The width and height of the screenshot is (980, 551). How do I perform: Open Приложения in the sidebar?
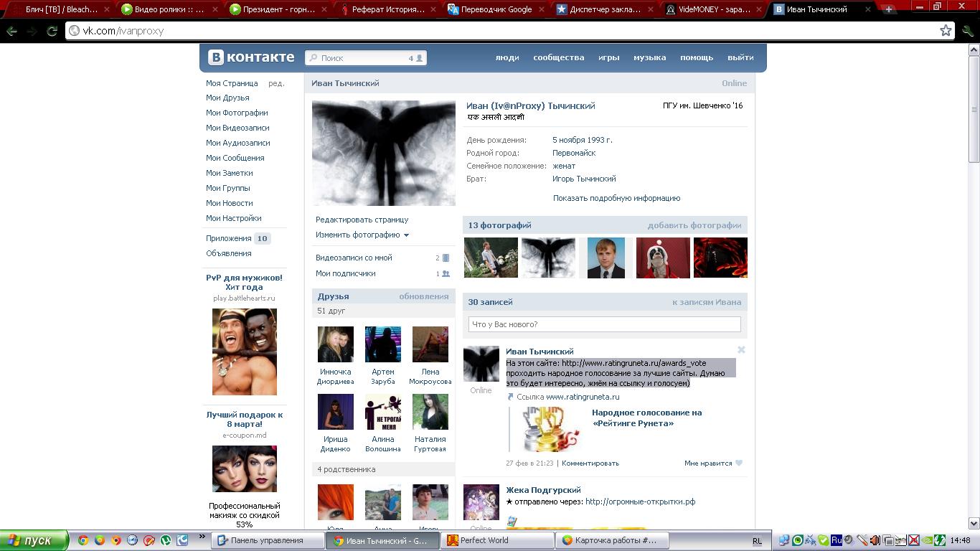(x=229, y=238)
